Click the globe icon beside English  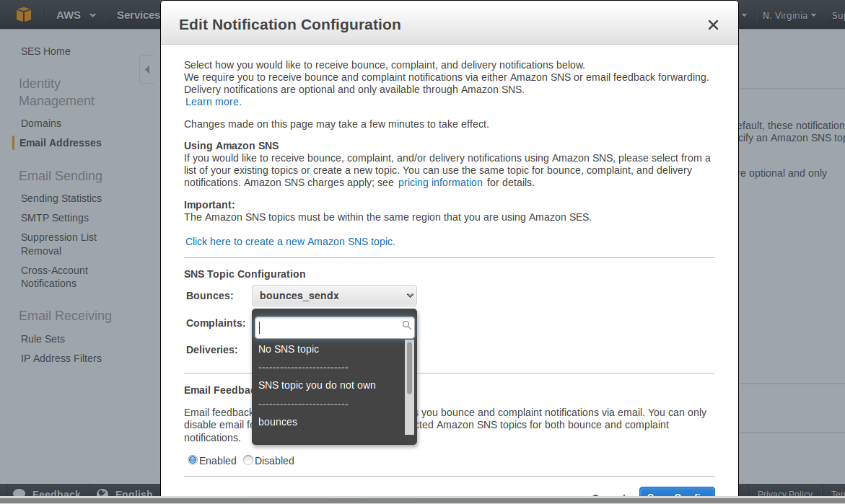[102, 494]
